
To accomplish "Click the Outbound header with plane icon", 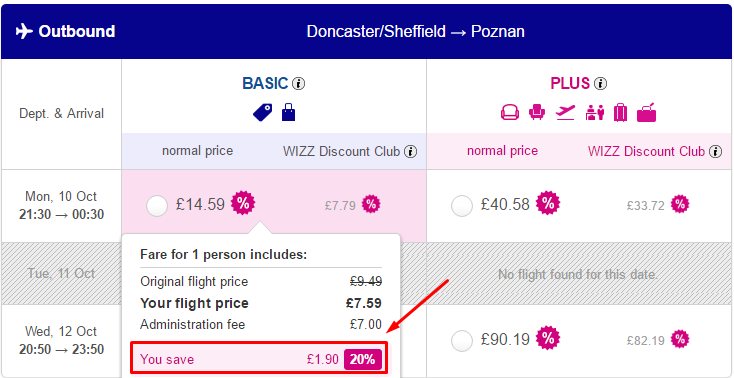I will tap(66, 32).
